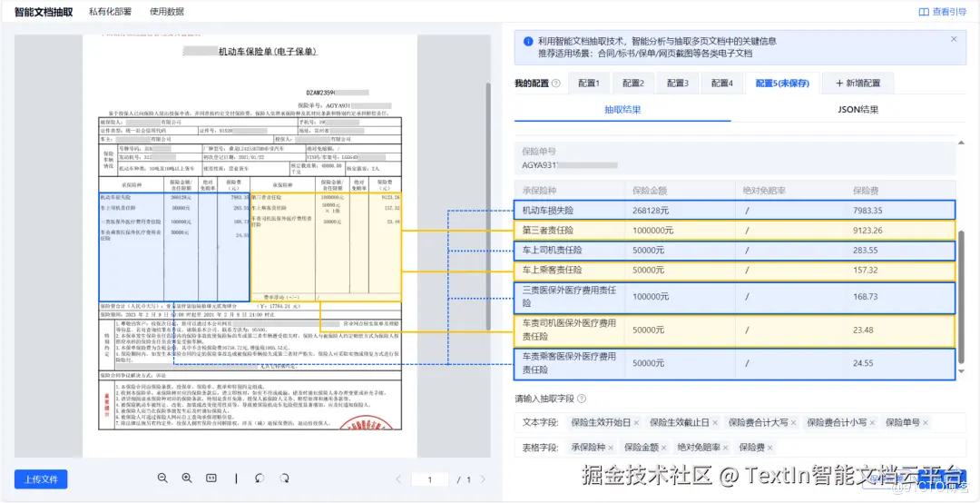980x503 pixels.
Task: Rotate document counterclockwise
Action: pos(260,478)
